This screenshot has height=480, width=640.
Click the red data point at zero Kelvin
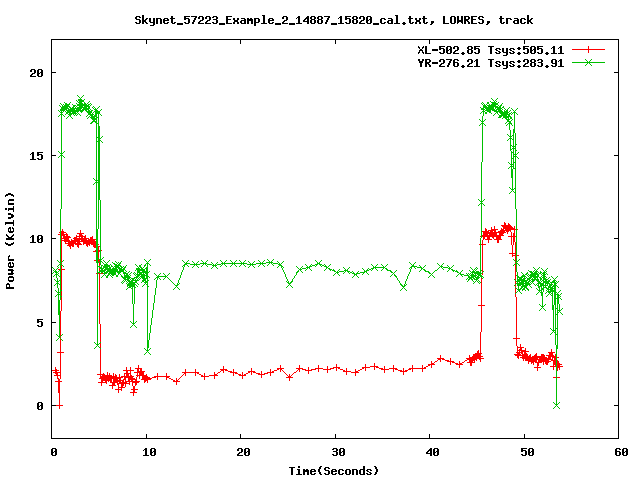[x=60, y=406]
